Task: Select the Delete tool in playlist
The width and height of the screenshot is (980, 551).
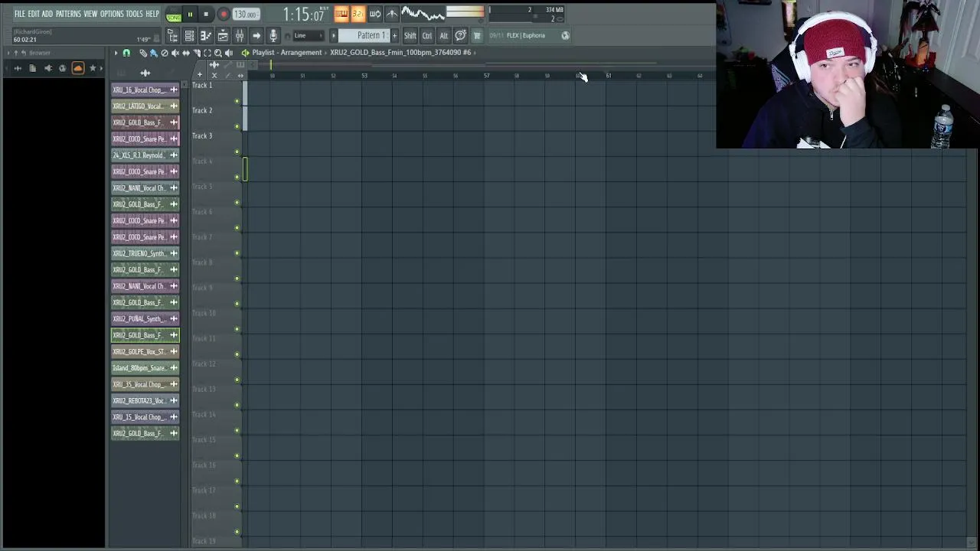Action: [164, 53]
